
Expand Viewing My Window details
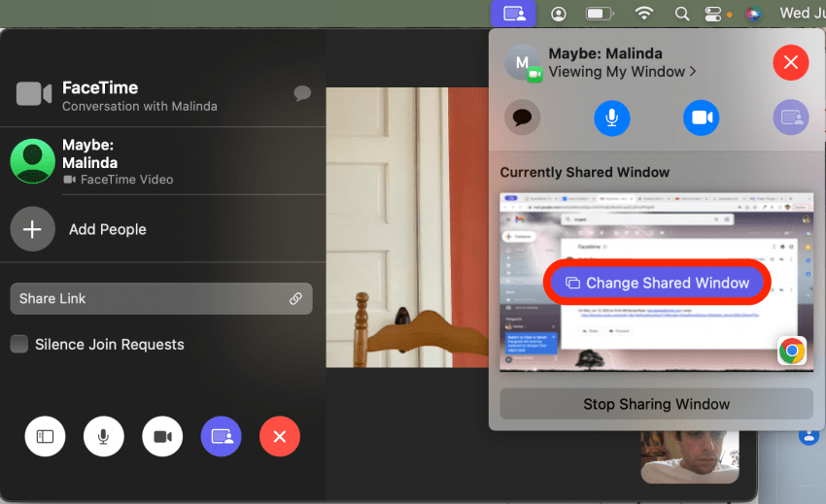(x=622, y=72)
